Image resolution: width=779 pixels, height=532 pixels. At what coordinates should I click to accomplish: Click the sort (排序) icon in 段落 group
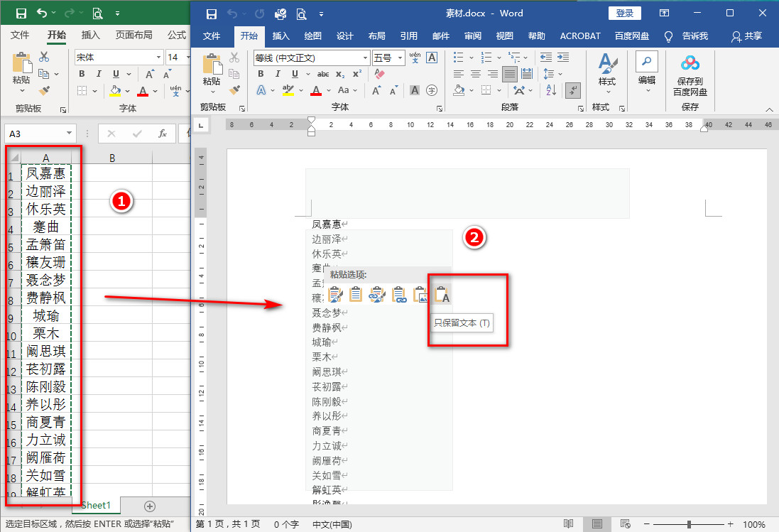(550, 89)
